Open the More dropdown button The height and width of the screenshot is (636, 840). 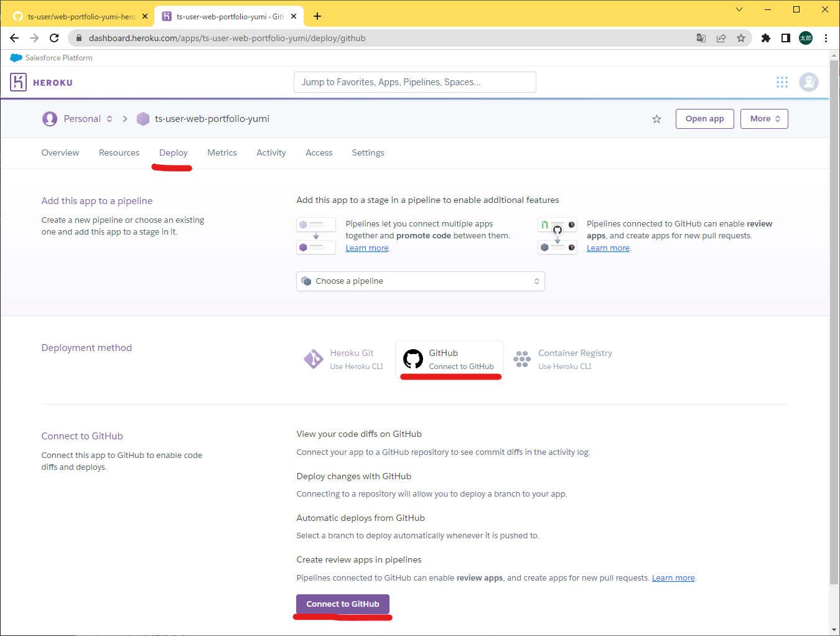(x=764, y=119)
